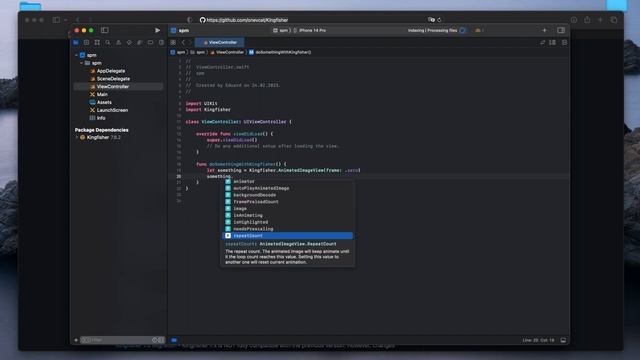Choose highlighted repeatCount completion suggestion
This screenshot has width=640, height=360.
(x=287, y=236)
